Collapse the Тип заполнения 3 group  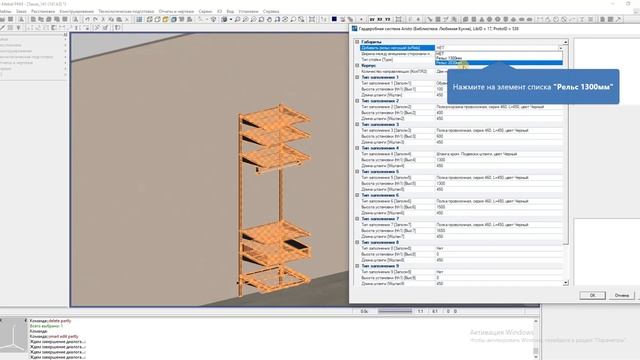click(357, 124)
